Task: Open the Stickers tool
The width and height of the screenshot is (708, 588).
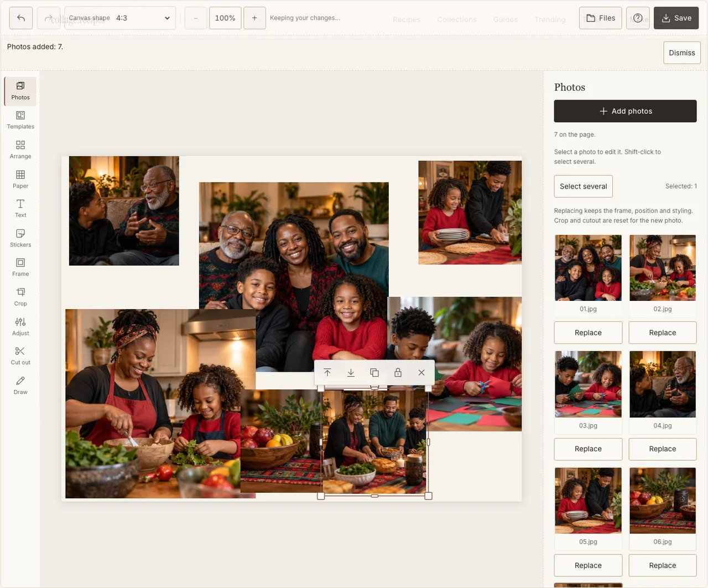Action: pos(20,238)
